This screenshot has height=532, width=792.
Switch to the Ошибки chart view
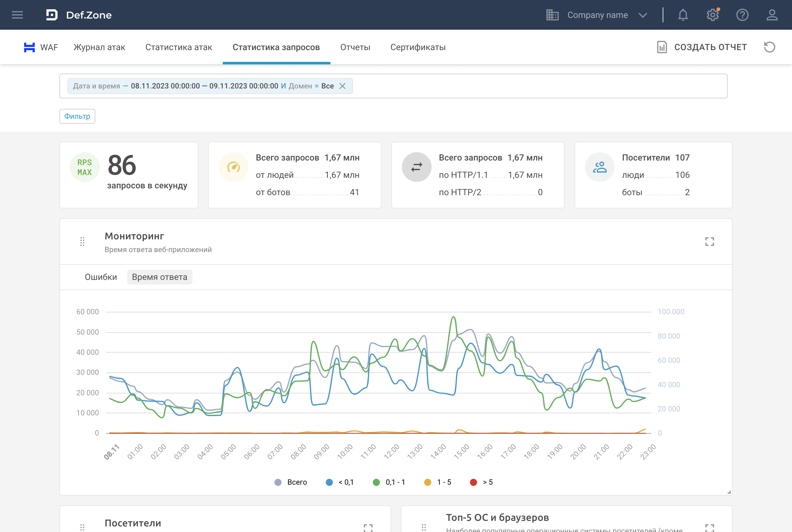(101, 277)
